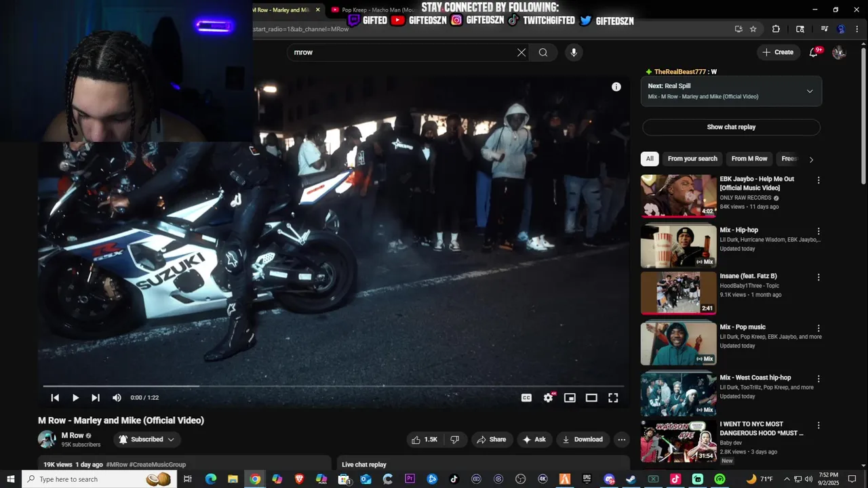Open the Windows notification center
This screenshot has width=868, height=488.
click(x=853, y=479)
